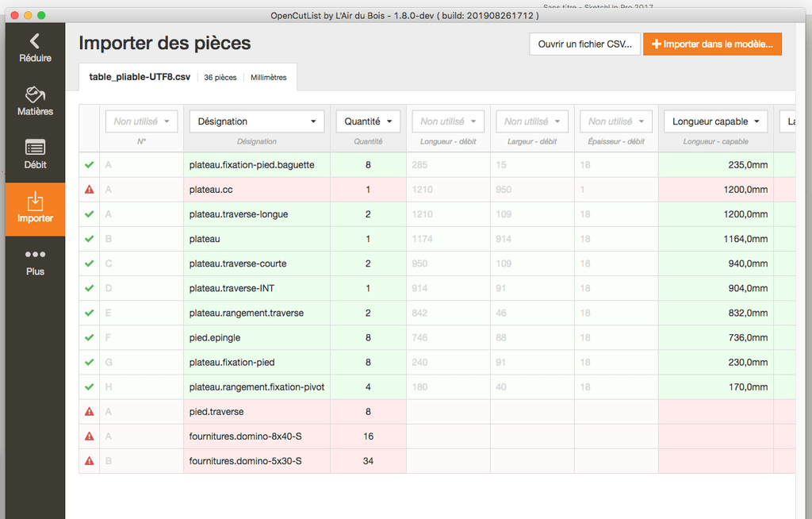812x519 pixels.
Task: Click quantity 16 in the domino-8x40-S row
Action: [368, 436]
